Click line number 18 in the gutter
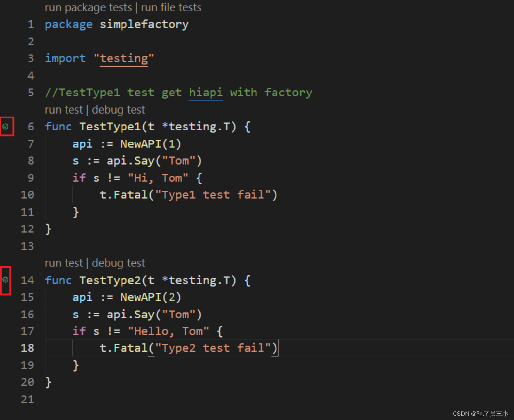The image size is (514, 420). tap(28, 348)
